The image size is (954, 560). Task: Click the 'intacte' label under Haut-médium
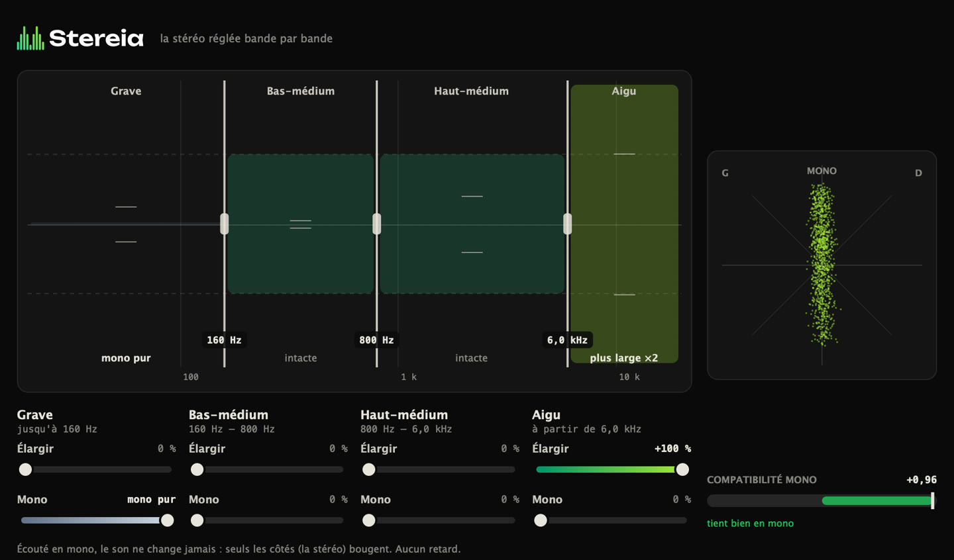coord(472,357)
